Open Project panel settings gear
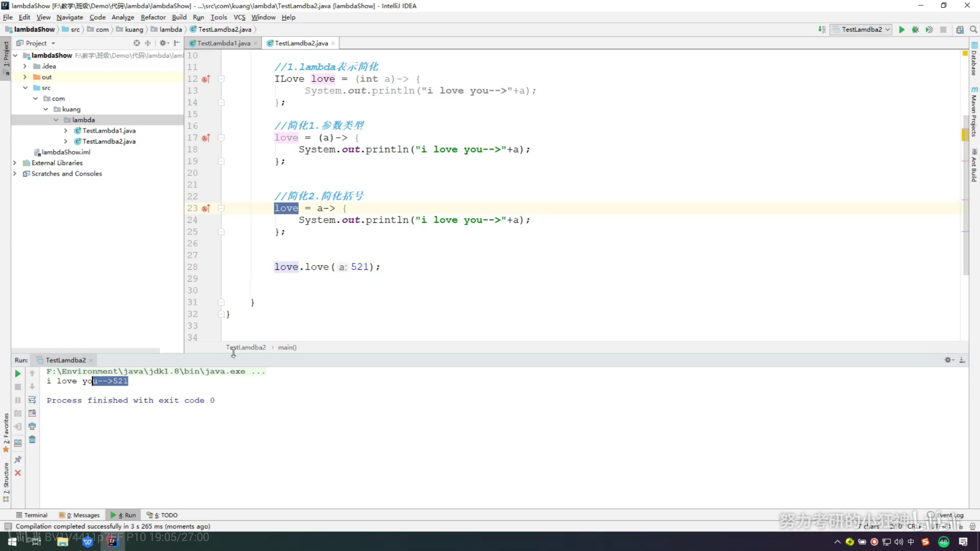 tap(164, 43)
